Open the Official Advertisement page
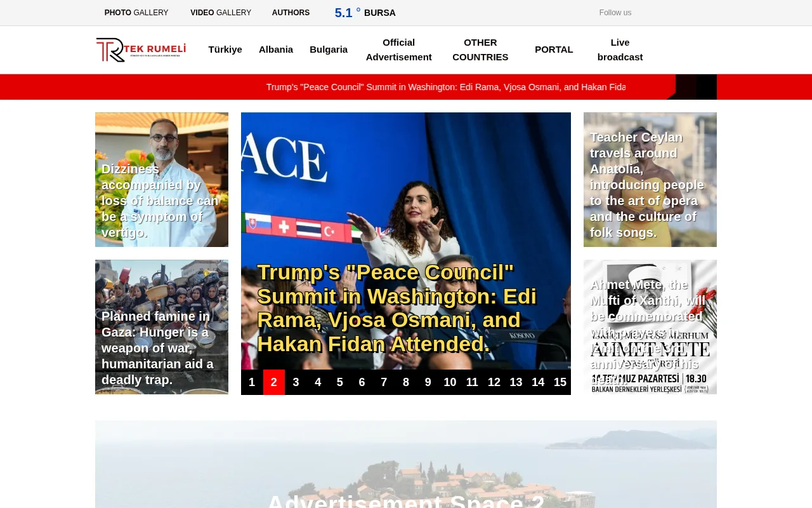This screenshot has width=812, height=508. coord(398,50)
